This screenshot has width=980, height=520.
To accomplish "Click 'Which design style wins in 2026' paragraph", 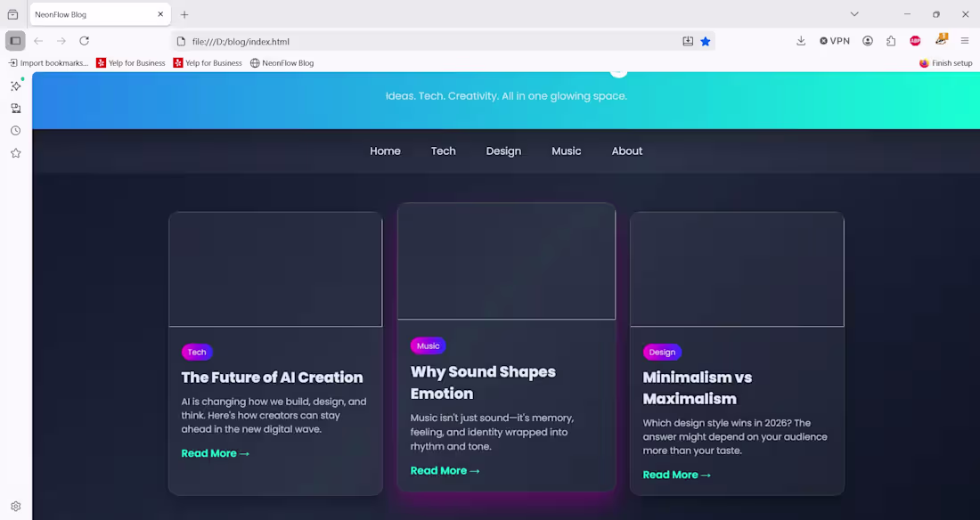I will [x=735, y=437].
